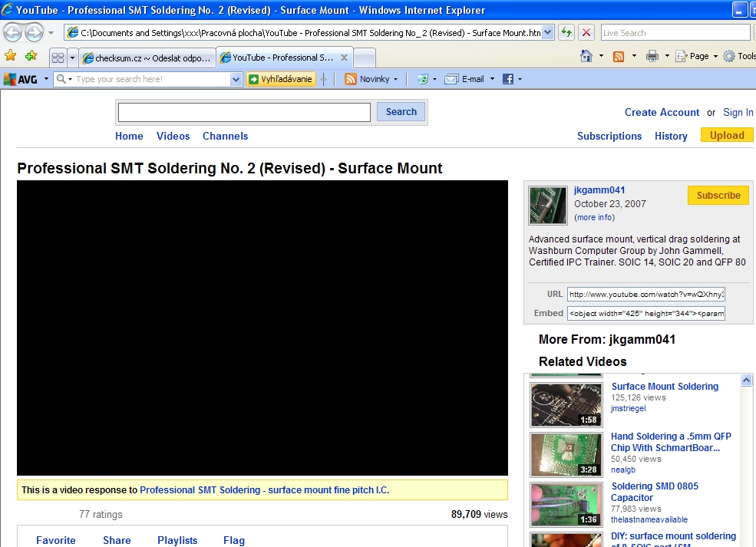Viewport: 756px width, 547px height.
Task: Open the YouTube Home link
Action: pos(129,136)
